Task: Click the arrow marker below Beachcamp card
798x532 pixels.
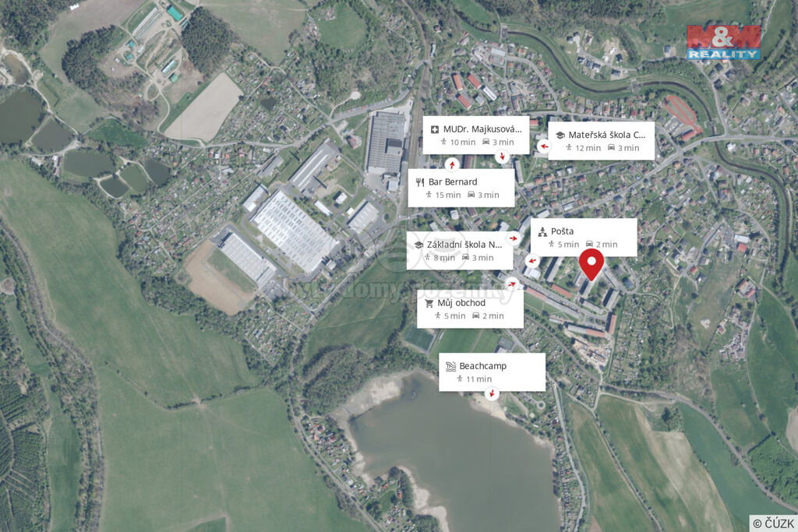Action: pyautogui.click(x=492, y=393)
